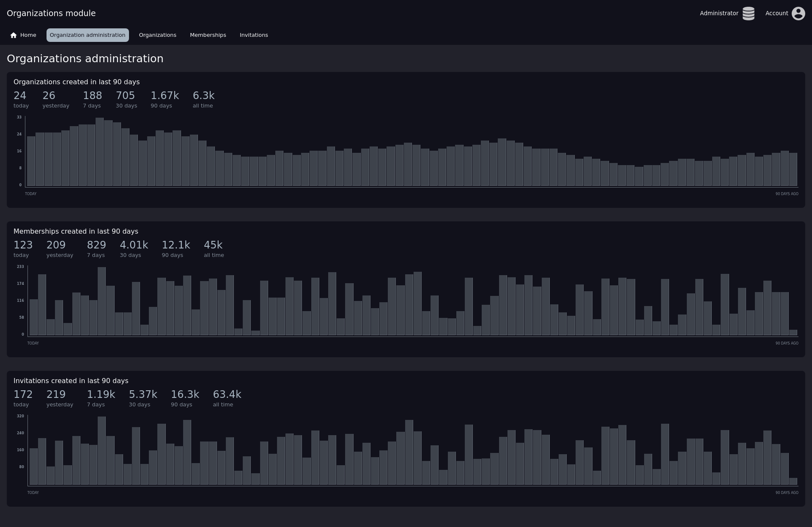Click the tallest bar in the memberships chart
Image resolution: width=812 pixels, height=527 pixels.
pyautogui.click(x=101, y=301)
